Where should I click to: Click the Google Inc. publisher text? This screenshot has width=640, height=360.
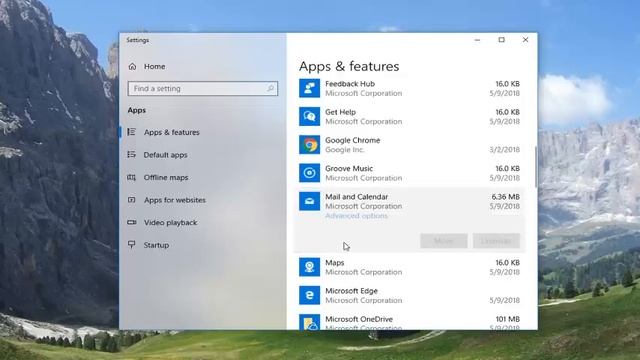click(345, 150)
